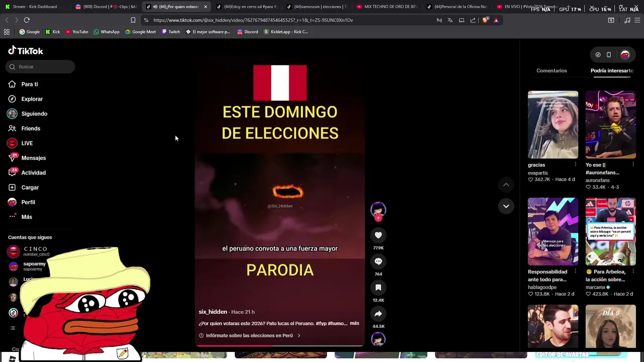The image size is (644, 362).
Task: Open Brave Shields lion icon
Action: point(485,20)
